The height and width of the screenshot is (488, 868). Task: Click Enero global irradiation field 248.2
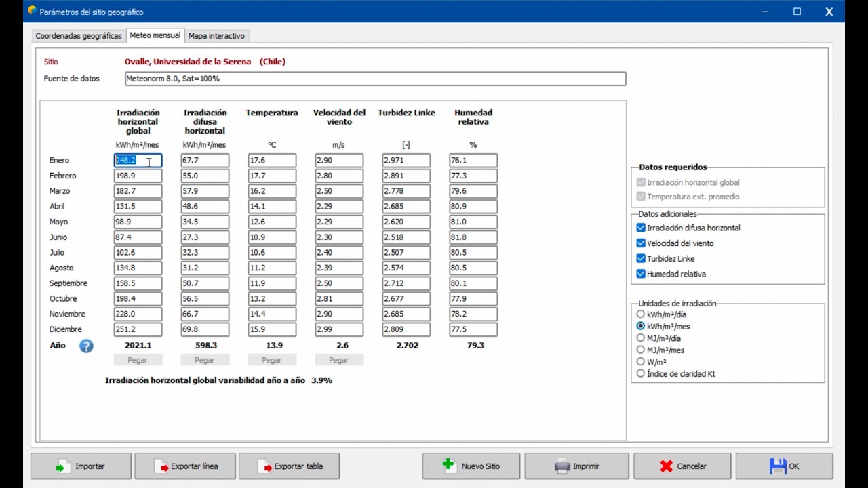tap(138, 161)
